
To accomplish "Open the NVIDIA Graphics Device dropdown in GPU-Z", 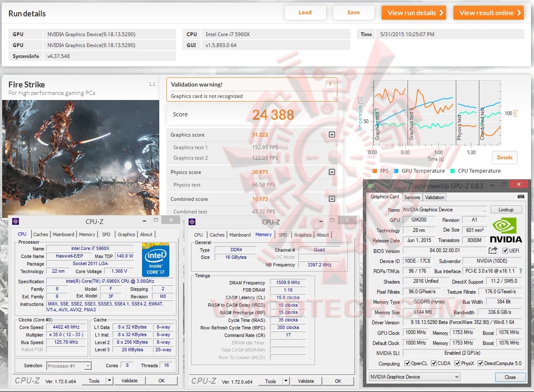I will pyautogui.click(x=414, y=377).
